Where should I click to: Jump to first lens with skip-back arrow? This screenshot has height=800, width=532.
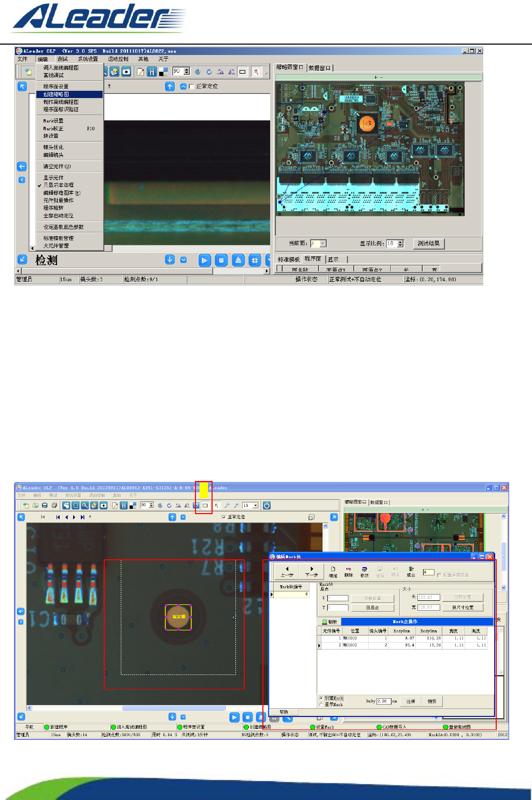pos(58,517)
